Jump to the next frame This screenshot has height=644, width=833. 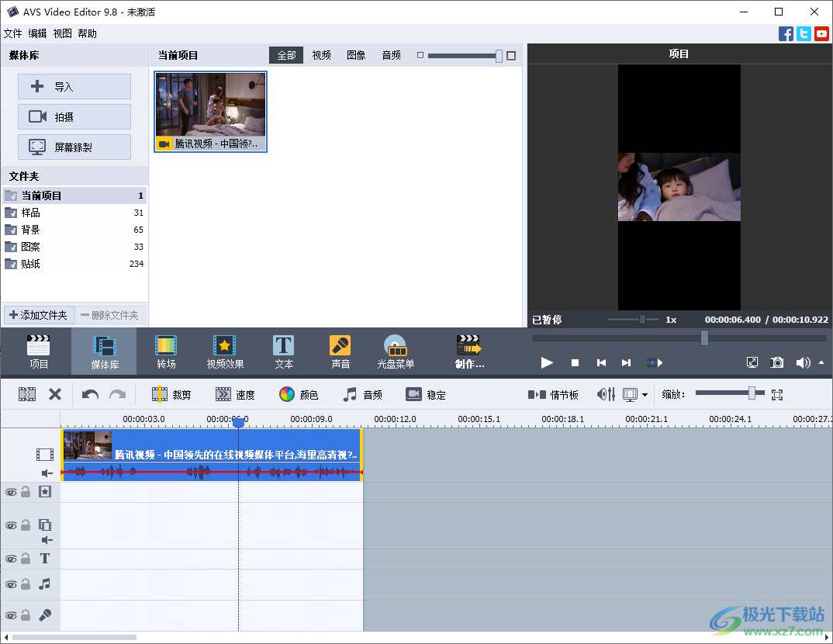[627, 362]
